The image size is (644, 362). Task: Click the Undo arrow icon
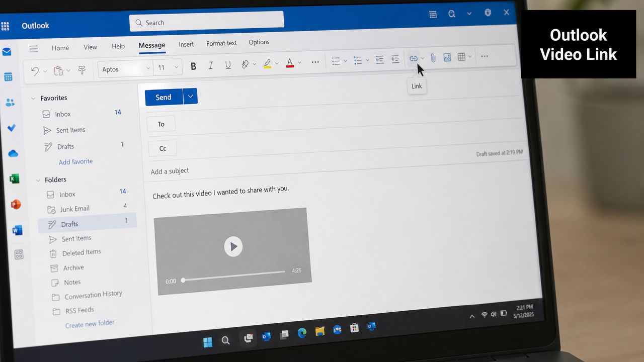tap(35, 71)
